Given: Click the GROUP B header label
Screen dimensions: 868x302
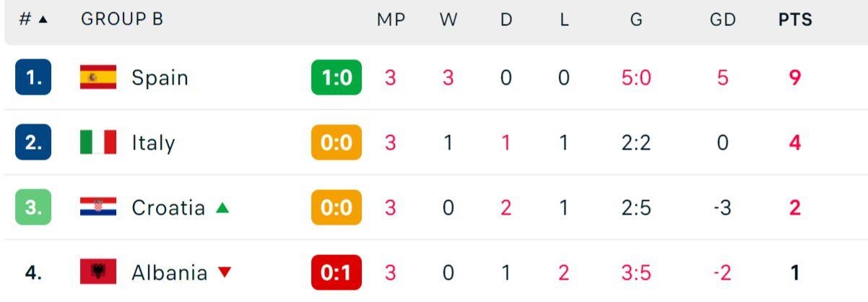Looking at the screenshot, I should 122,20.
